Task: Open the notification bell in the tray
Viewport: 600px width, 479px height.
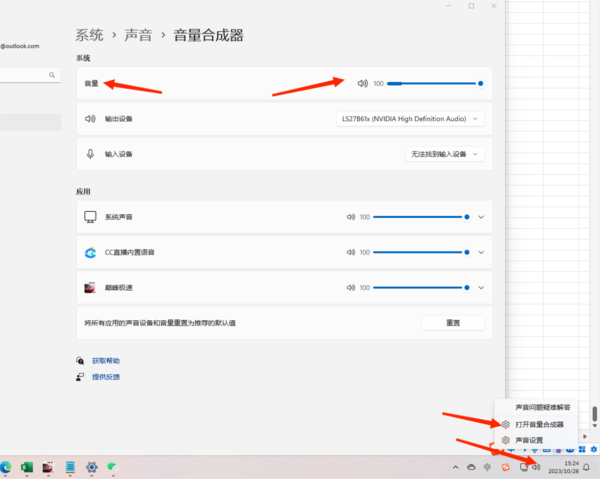Action: click(586, 467)
